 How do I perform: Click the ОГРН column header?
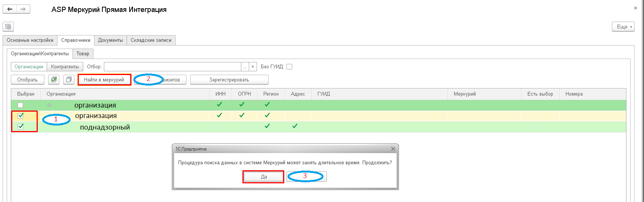[244, 94]
